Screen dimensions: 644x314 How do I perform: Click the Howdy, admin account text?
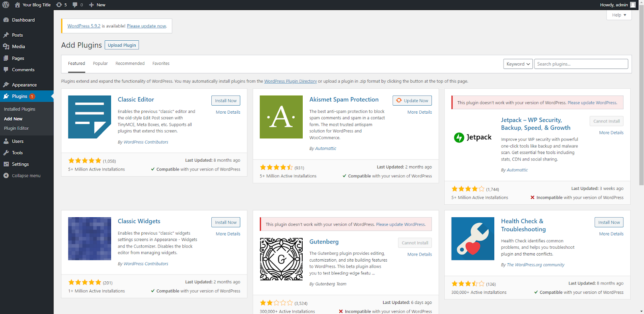coord(614,5)
